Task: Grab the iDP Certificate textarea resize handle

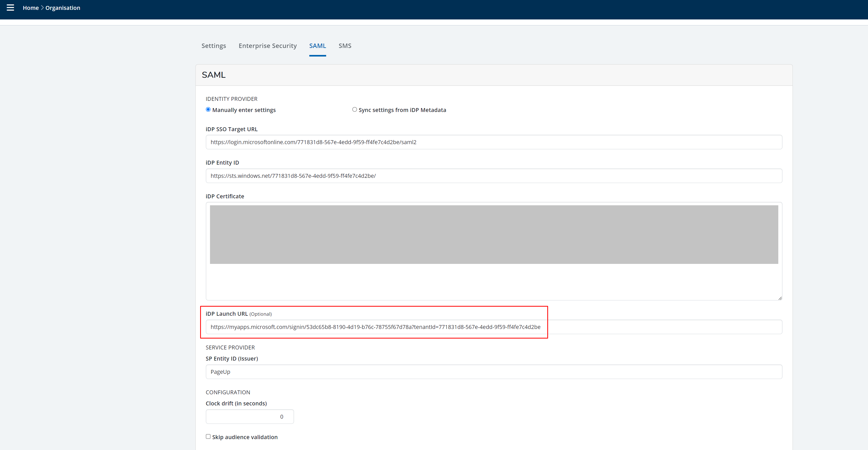Action: pyautogui.click(x=780, y=298)
